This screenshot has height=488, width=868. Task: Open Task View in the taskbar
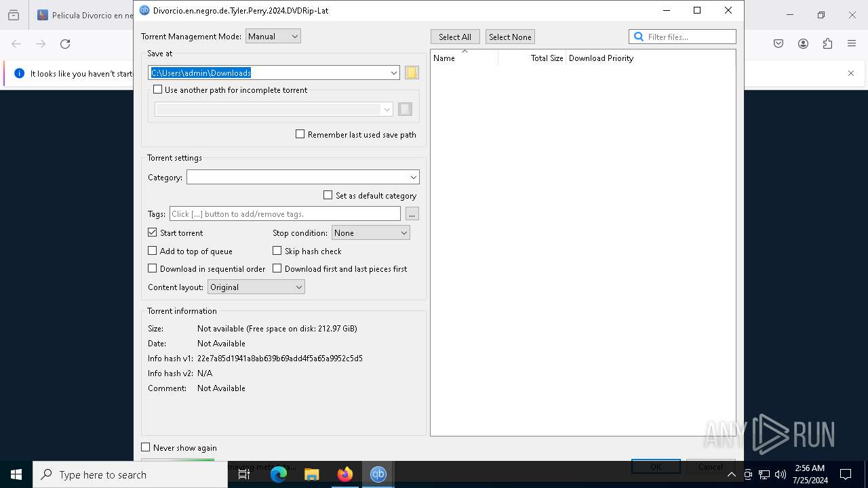pyautogui.click(x=244, y=474)
